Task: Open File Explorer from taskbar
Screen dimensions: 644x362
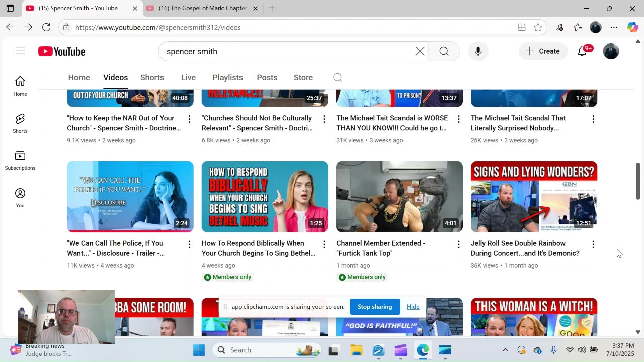Action: (356, 350)
